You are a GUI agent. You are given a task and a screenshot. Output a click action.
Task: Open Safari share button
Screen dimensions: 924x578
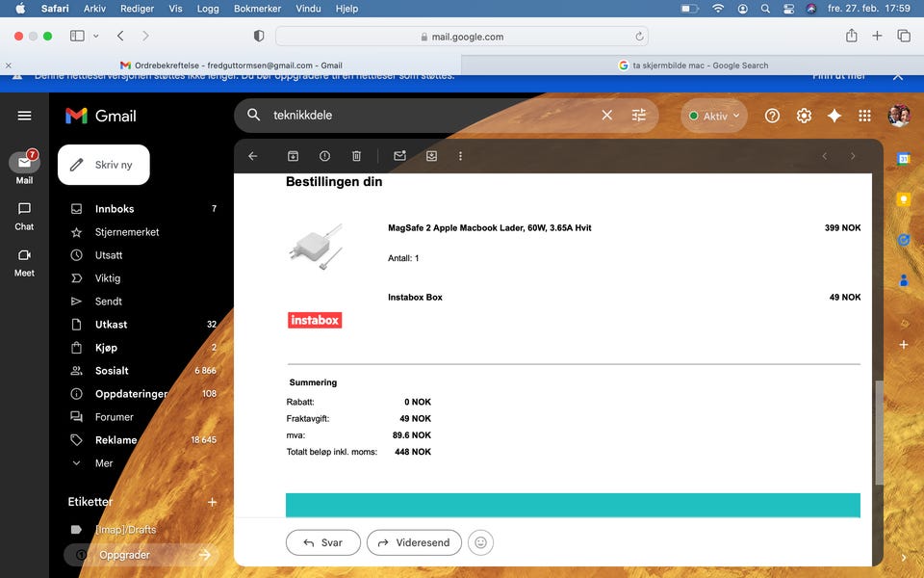click(852, 36)
